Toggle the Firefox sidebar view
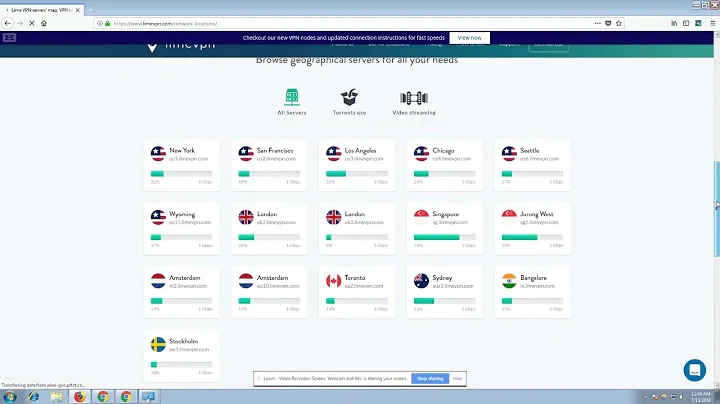 pyautogui.click(x=686, y=23)
